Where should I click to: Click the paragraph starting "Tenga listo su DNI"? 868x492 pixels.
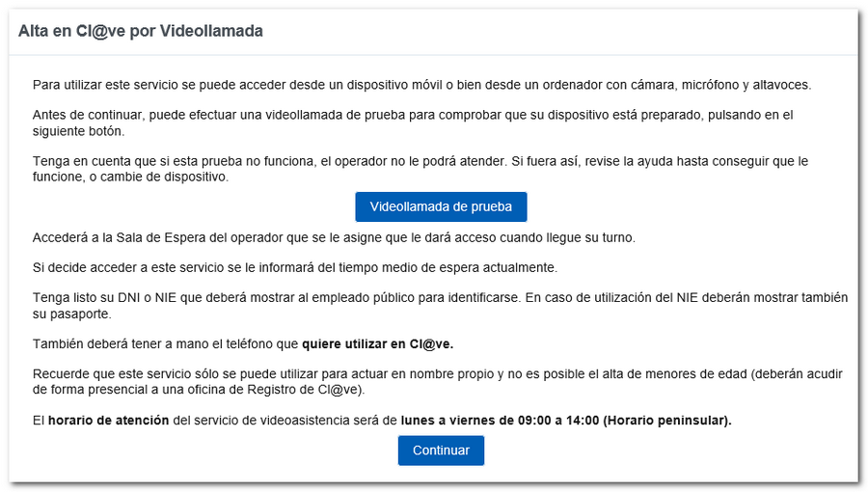(440, 305)
